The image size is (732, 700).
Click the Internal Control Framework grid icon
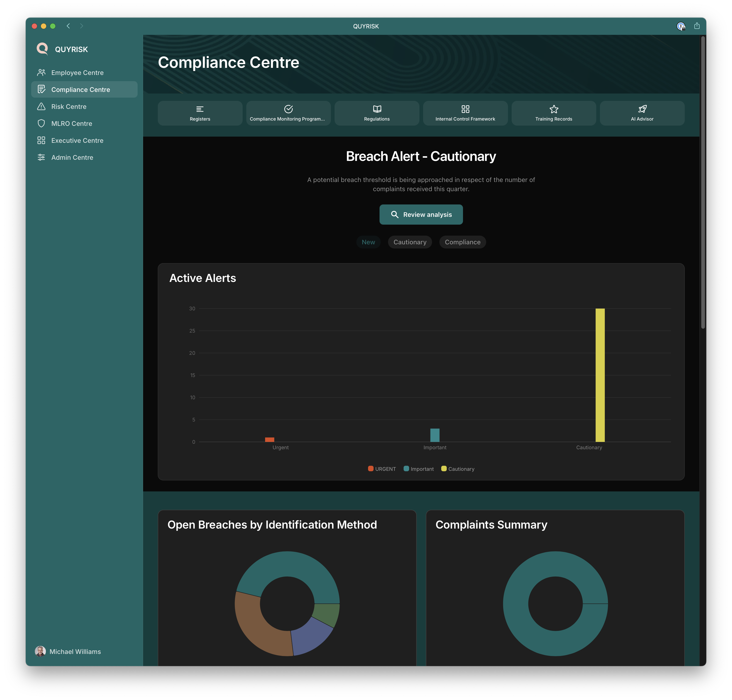(465, 109)
